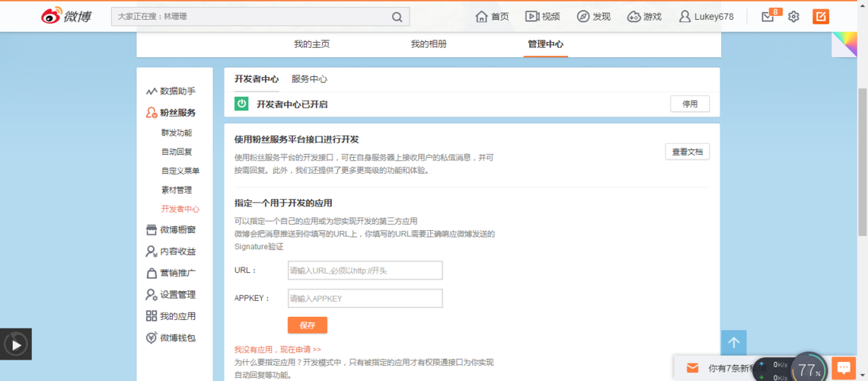Focus the top search box
Screen dimensions: 868x381
point(260,17)
